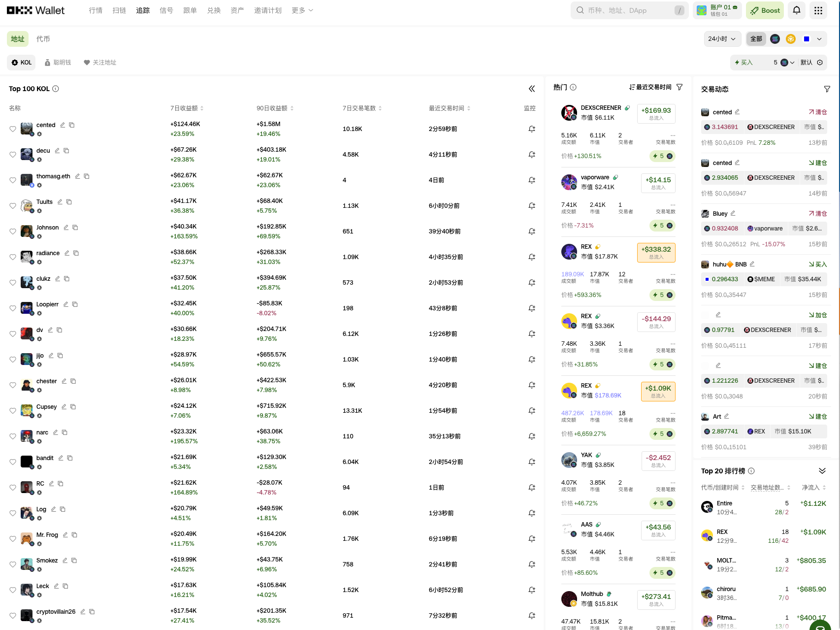This screenshot has height=630, width=840.
Task: Collapse the Top 20 排行榜 panel
Action: [x=822, y=470]
